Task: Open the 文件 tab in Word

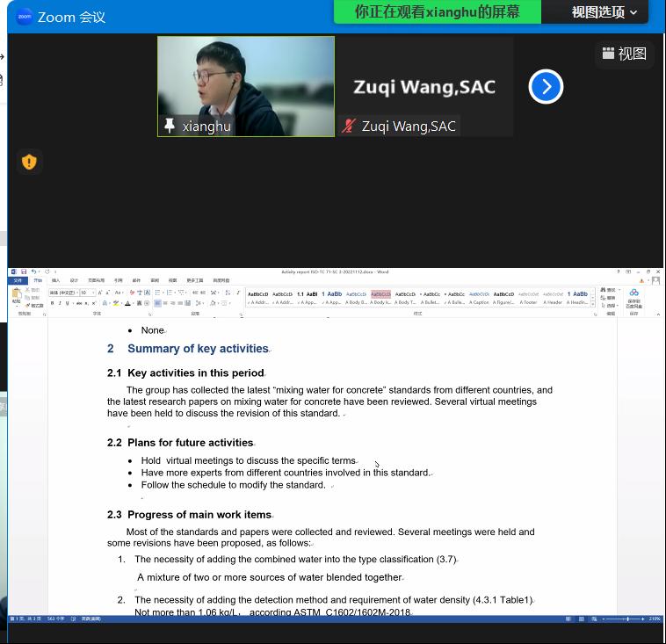Action: click(x=16, y=281)
